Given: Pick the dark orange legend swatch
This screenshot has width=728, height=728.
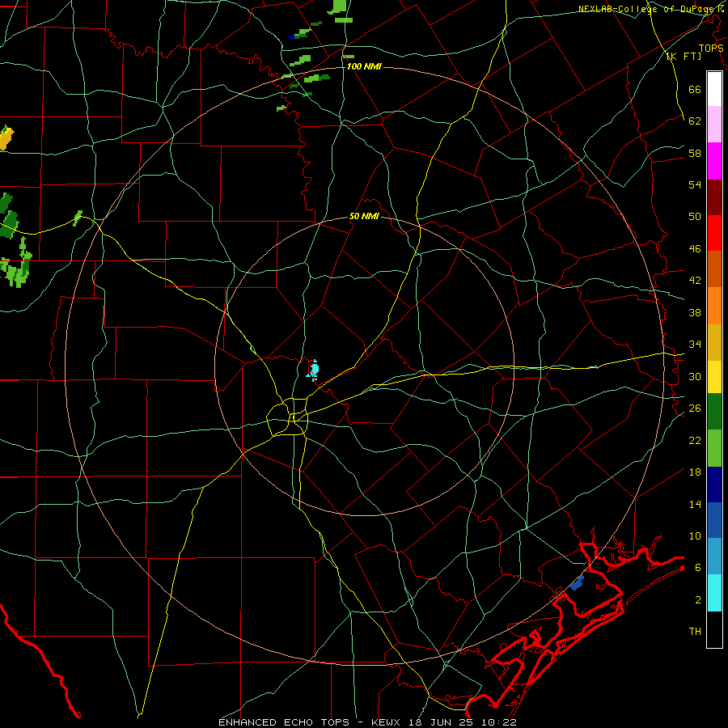Looking at the screenshot, I should tap(714, 269).
